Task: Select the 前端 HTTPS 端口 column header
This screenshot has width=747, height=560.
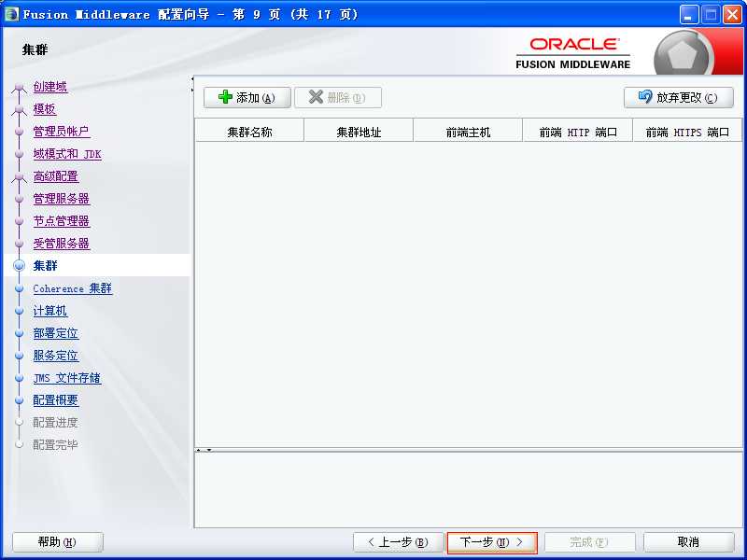Action: (x=687, y=132)
